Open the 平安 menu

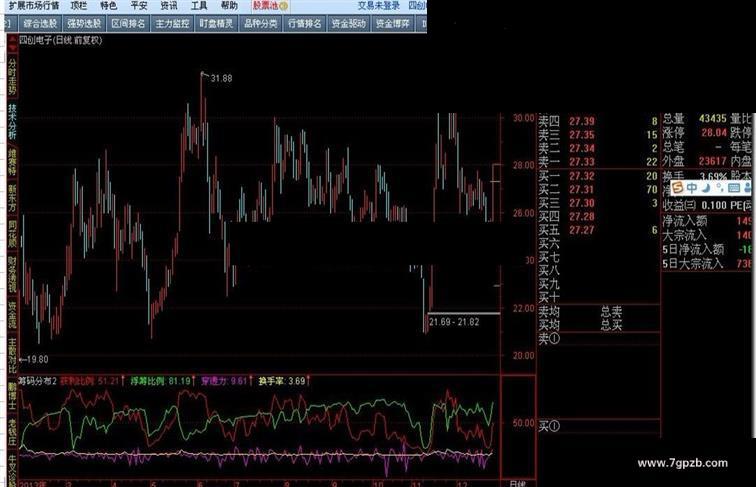tap(139, 6)
